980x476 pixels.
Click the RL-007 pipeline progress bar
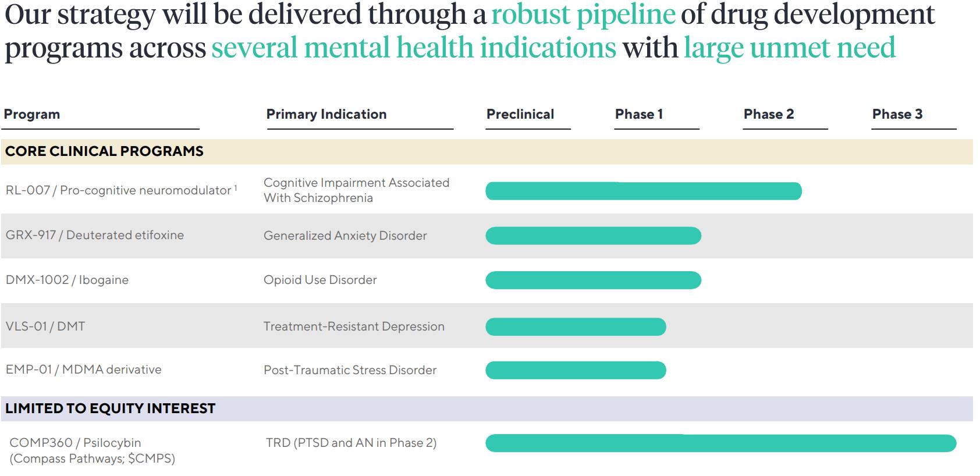click(x=643, y=191)
